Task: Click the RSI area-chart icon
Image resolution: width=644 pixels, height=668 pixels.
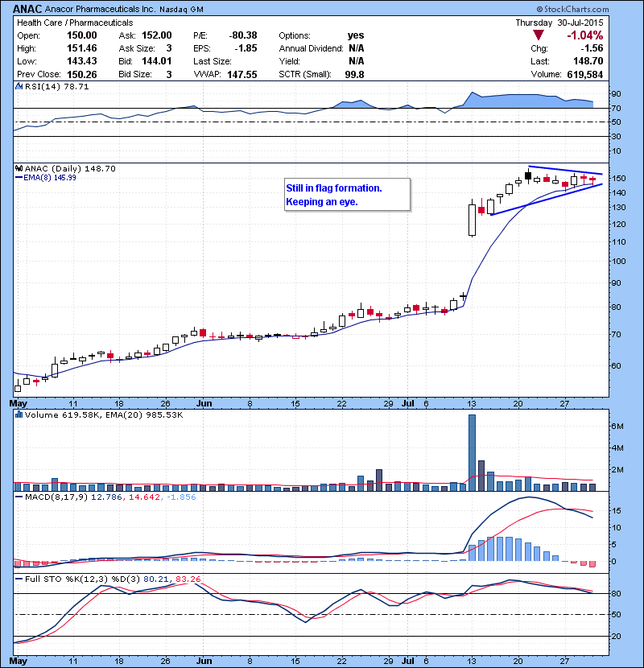Action: tap(19, 86)
